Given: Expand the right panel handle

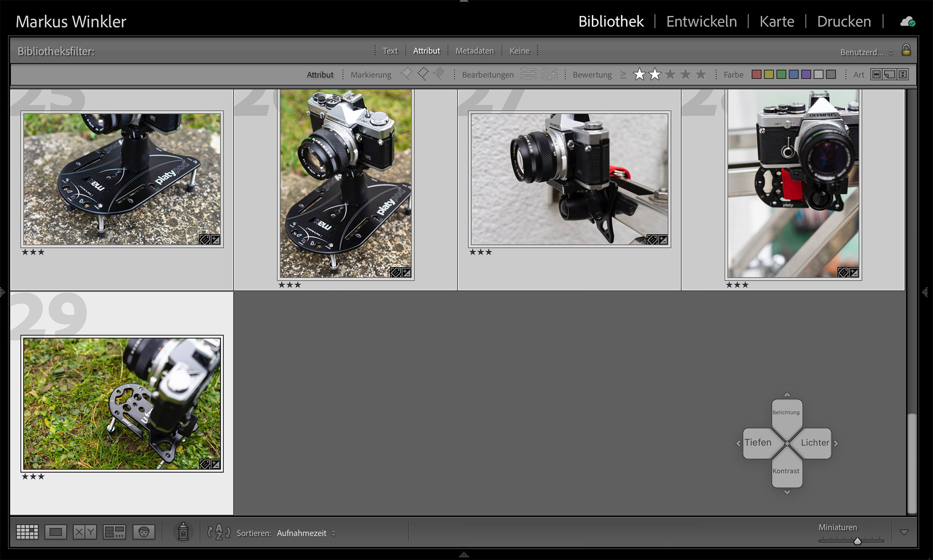Looking at the screenshot, I should tap(925, 292).
